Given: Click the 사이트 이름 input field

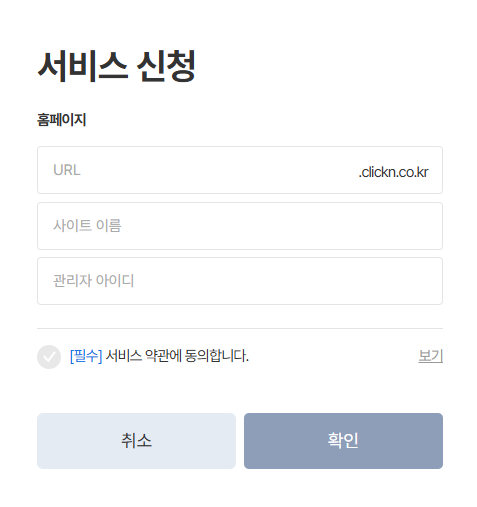Looking at the screenshot, I should [240, 226].
